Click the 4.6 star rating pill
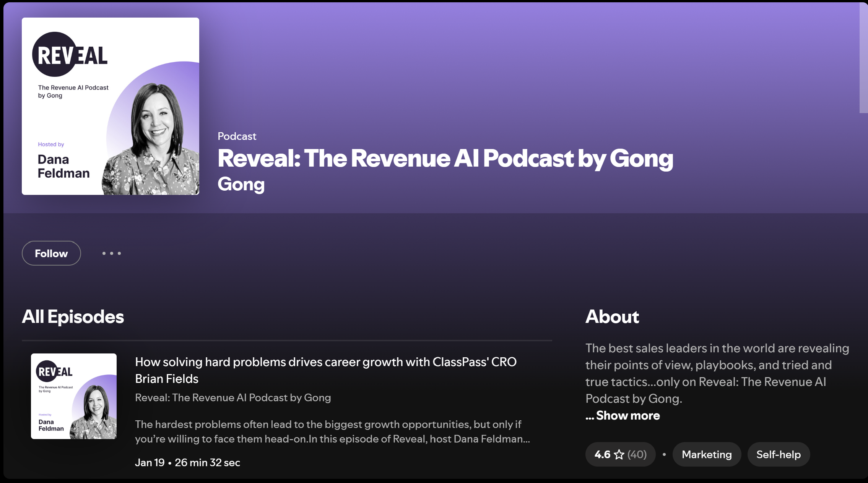The height and width of the screenshot is (483, 868). click(620, 454)
